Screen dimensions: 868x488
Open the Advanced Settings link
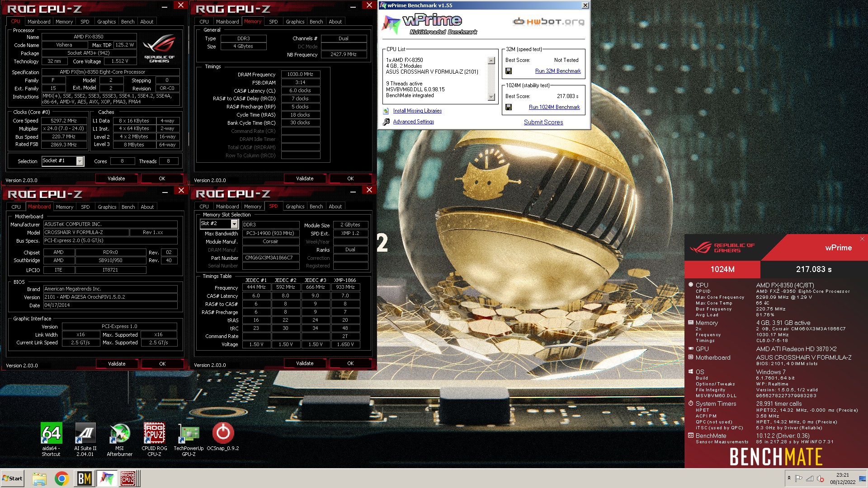tap(414, 122)
